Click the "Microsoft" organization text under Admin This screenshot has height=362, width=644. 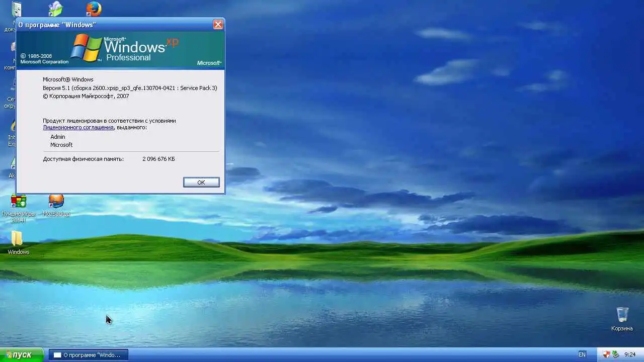61,145
